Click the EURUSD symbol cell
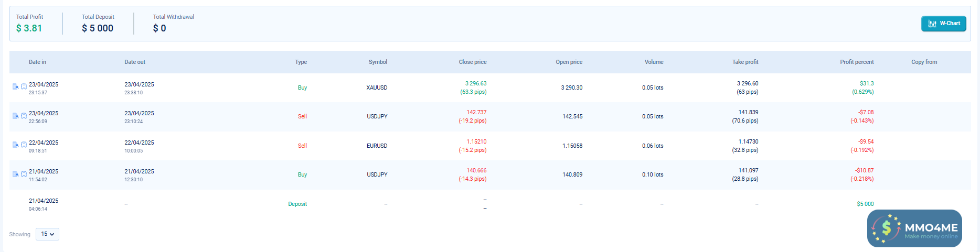 point(377,146)
